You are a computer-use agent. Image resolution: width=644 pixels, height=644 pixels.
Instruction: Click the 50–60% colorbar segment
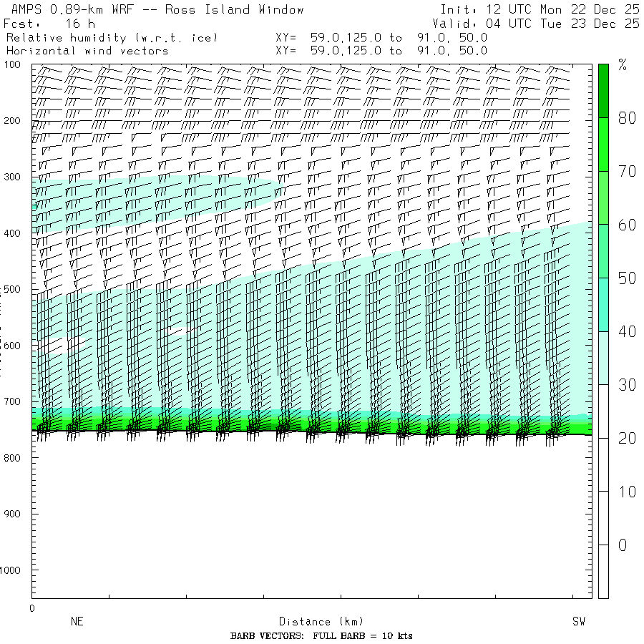(603, 251)
